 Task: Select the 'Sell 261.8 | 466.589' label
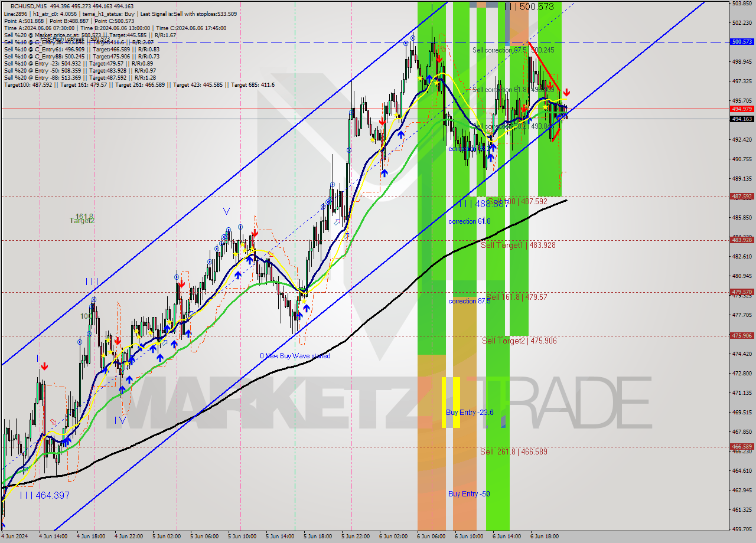pyautogui.click(x=514, y=452)
